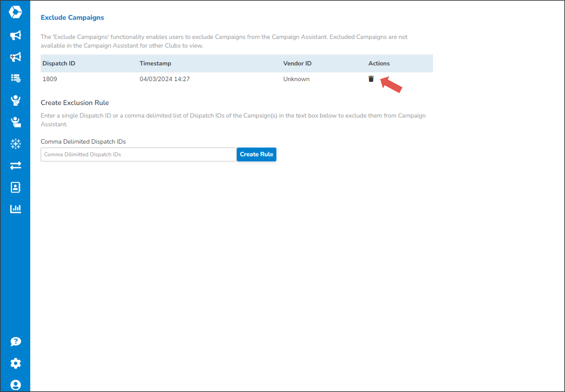Screen dimensions: 565x392
Task: View reports via the bar chart icon
Action: 15,209
